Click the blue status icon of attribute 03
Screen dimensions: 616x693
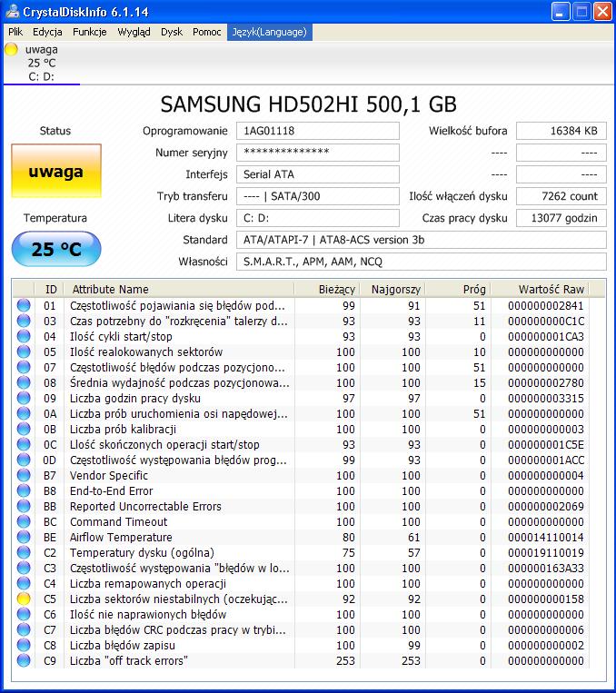24,321
